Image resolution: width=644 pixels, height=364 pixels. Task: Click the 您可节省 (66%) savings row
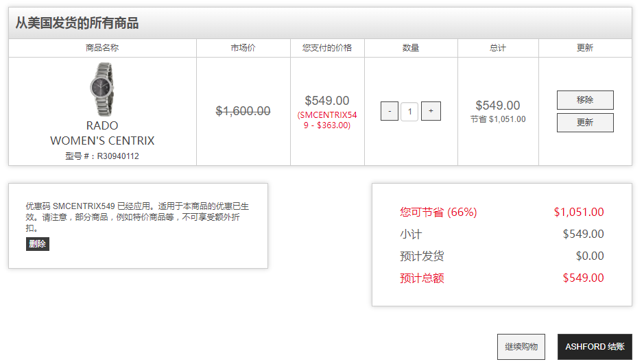[502, 213]
